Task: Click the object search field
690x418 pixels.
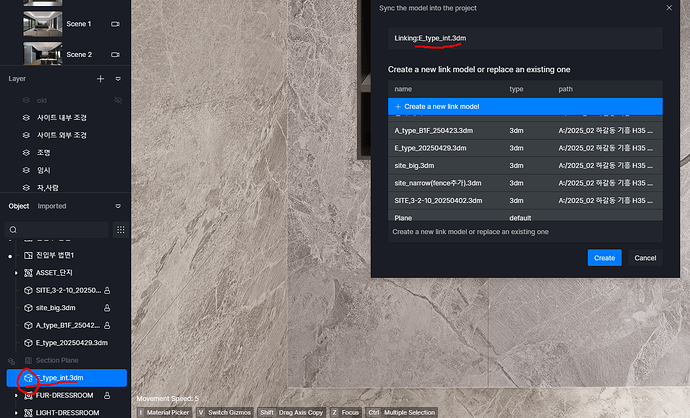Action: tap(56, 230)
